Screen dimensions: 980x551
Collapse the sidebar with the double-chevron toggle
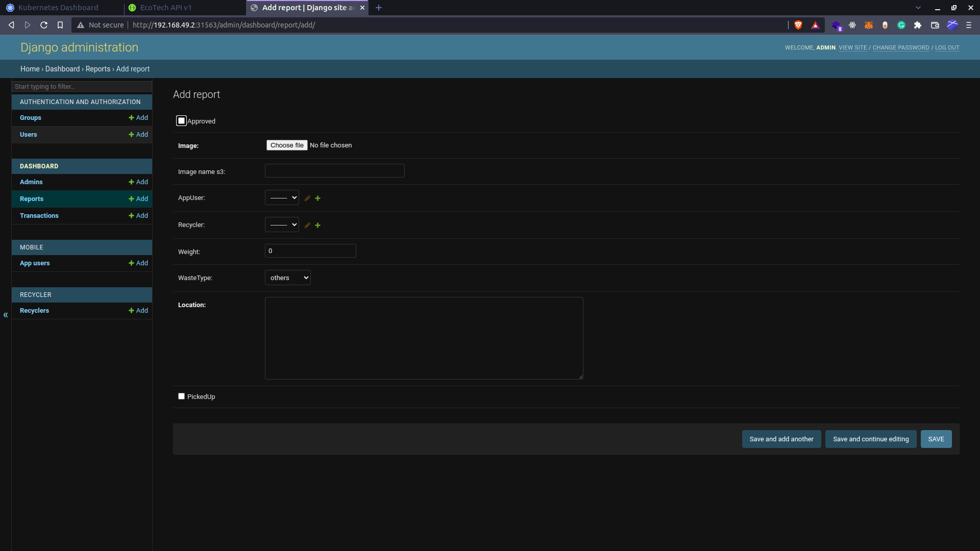pyautogui.click(x=6, y=315)
